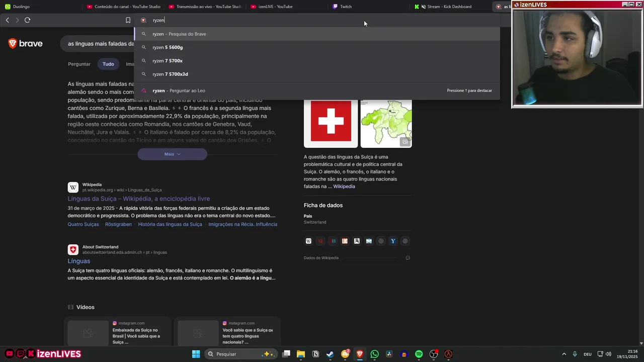Click the Swiss flag thumbnail
644x362 pixels.
[x=331, y=121]
